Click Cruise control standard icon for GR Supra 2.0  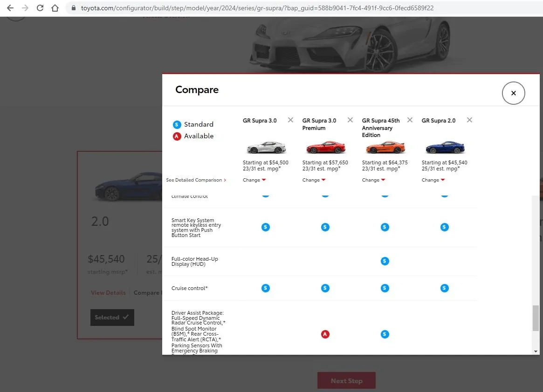click(444, 288)
